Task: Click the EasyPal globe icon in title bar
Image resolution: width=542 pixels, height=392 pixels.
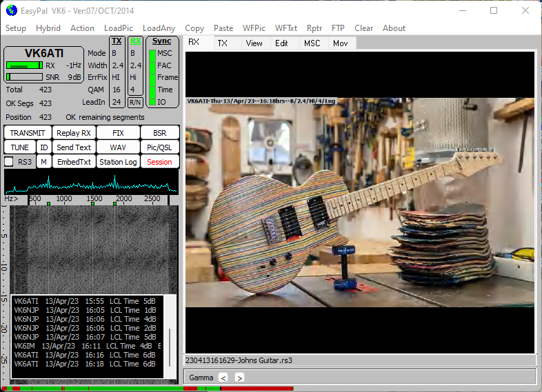Action: 11,10
